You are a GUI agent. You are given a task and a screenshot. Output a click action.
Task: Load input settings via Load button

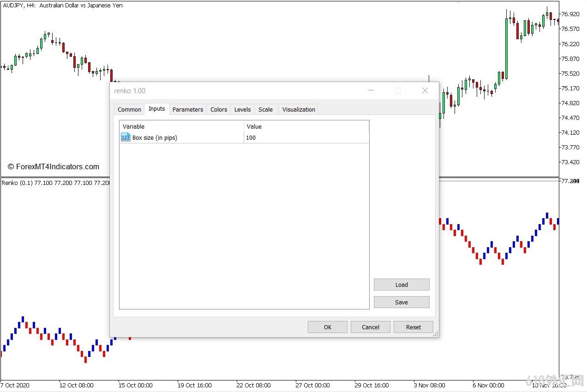click(x=401, y=285)
